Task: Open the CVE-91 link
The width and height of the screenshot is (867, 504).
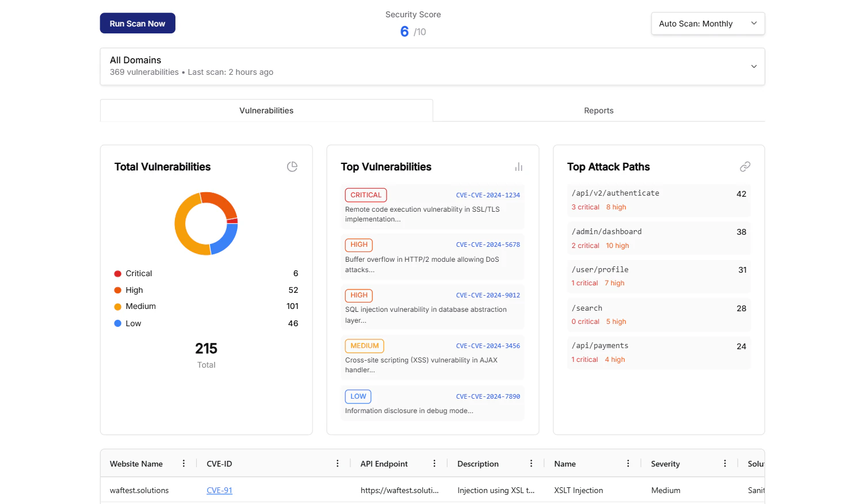Action: click(219, 491)
